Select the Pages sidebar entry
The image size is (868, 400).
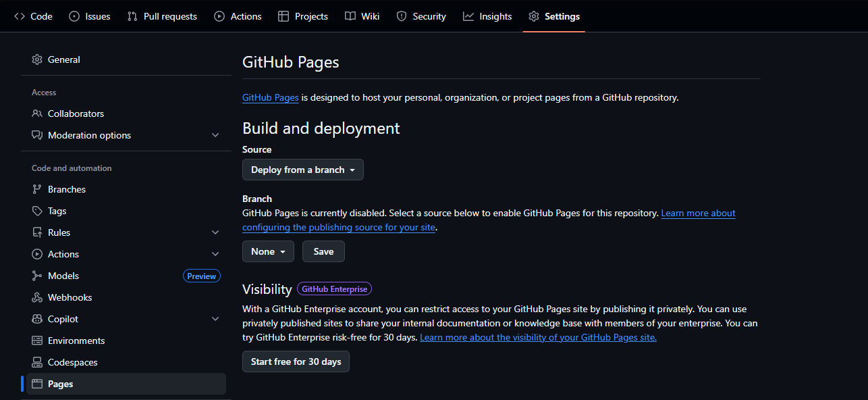click(61, 383)
